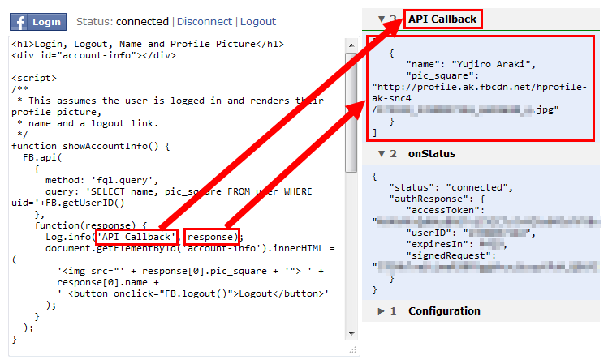Click the code editor scroll up arrow
608x364 pixels.
351,45
